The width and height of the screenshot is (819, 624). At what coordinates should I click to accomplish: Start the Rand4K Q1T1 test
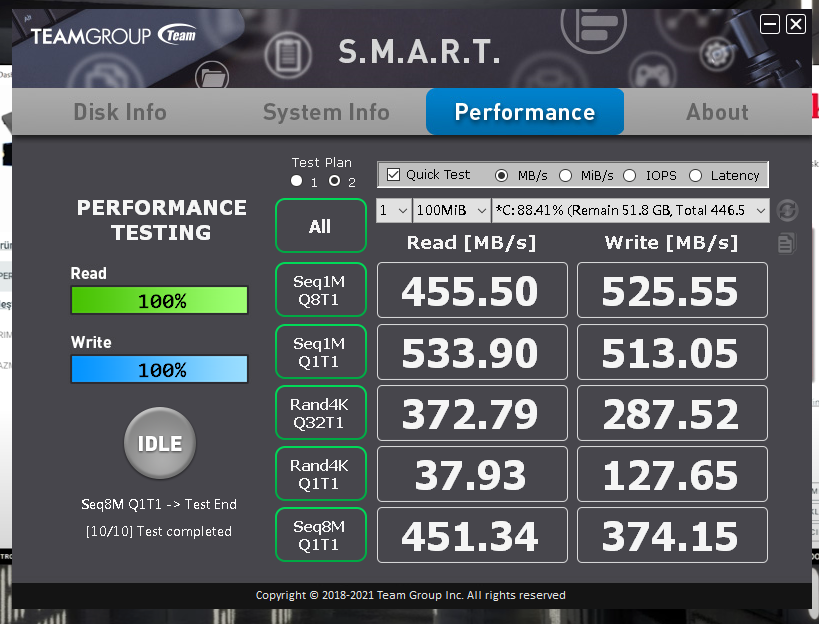[x=321, y=474]
